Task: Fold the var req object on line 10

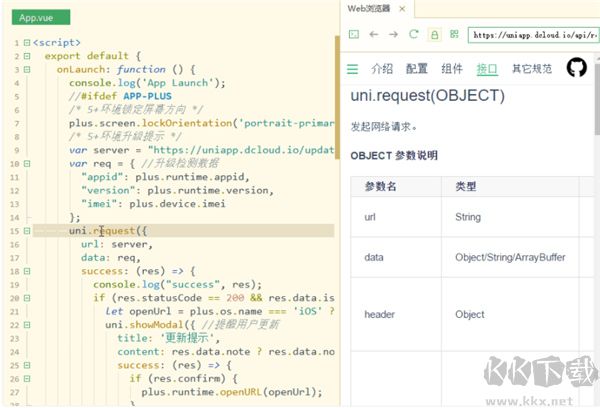Action: pyautogui.click(x=26, y=163)
